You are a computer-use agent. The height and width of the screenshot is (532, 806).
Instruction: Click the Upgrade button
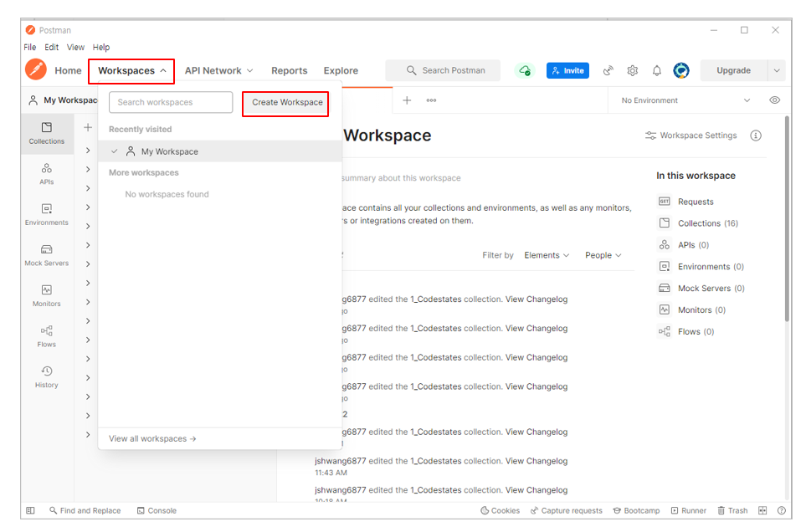click(x=733, y=70)
